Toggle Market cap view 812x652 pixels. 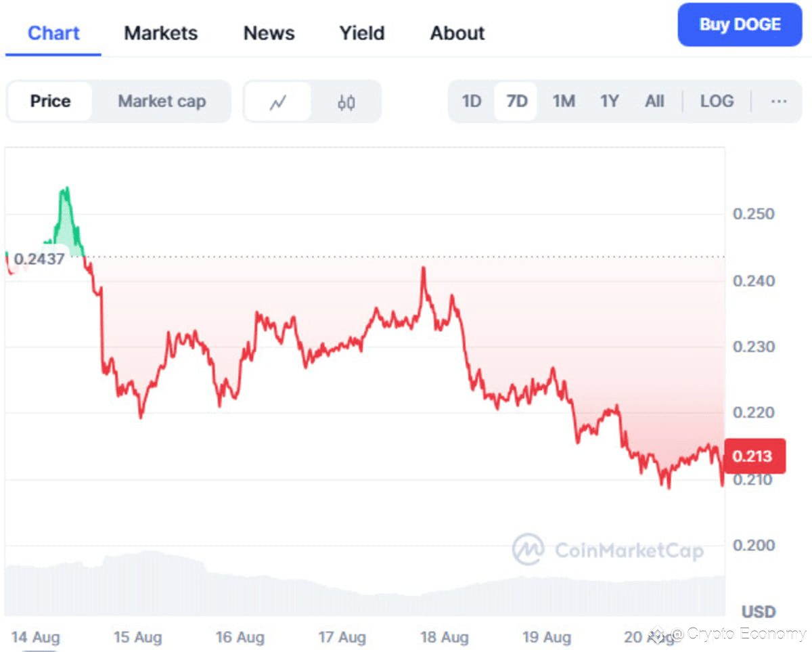pyautogui.click(x=162, y=102)
